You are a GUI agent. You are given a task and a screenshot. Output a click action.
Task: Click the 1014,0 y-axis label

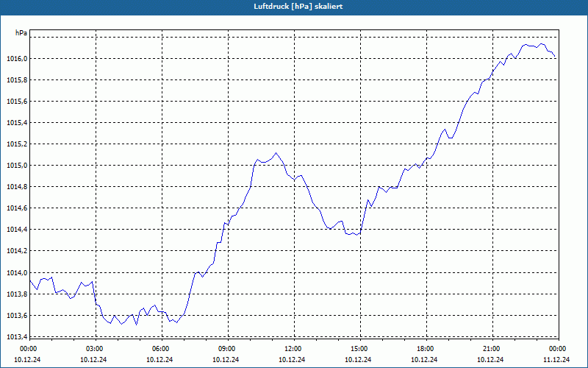17,272
